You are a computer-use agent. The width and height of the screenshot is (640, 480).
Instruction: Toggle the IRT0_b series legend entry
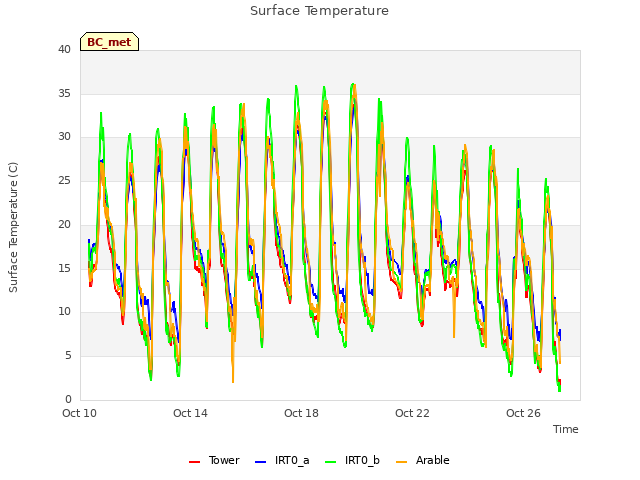tap(352, 460)
